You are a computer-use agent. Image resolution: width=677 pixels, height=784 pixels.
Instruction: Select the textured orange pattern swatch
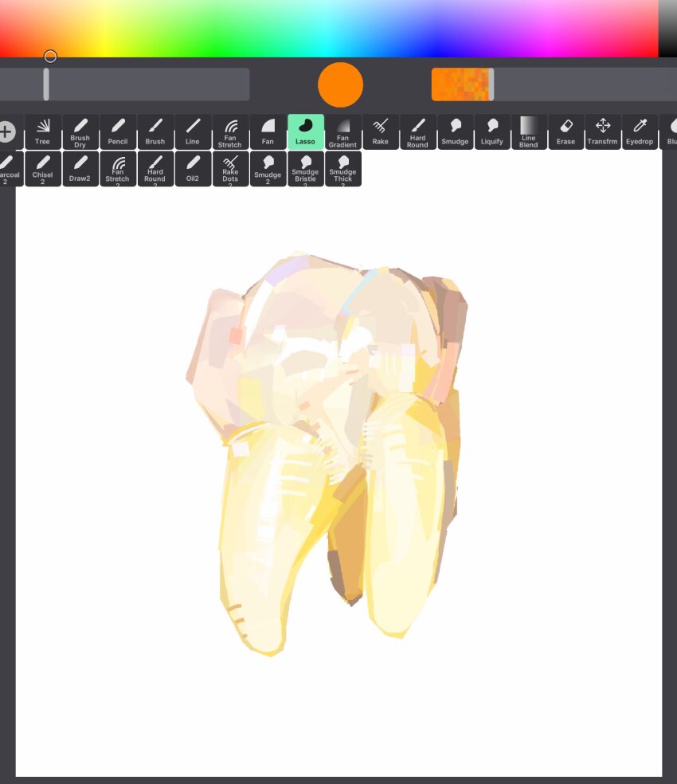(462, 83)
